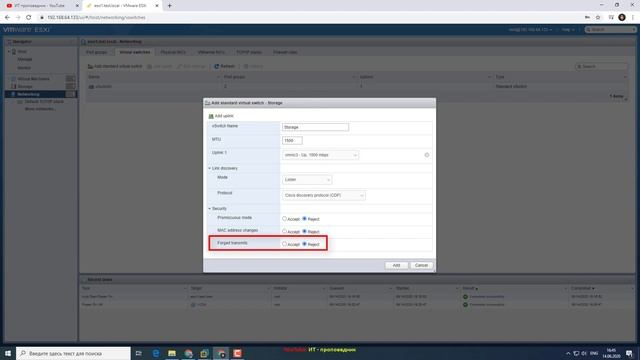Viewport: 640px width, 360px height.
Task: Click the Refresh toolbar button
Action: (224, 66)
